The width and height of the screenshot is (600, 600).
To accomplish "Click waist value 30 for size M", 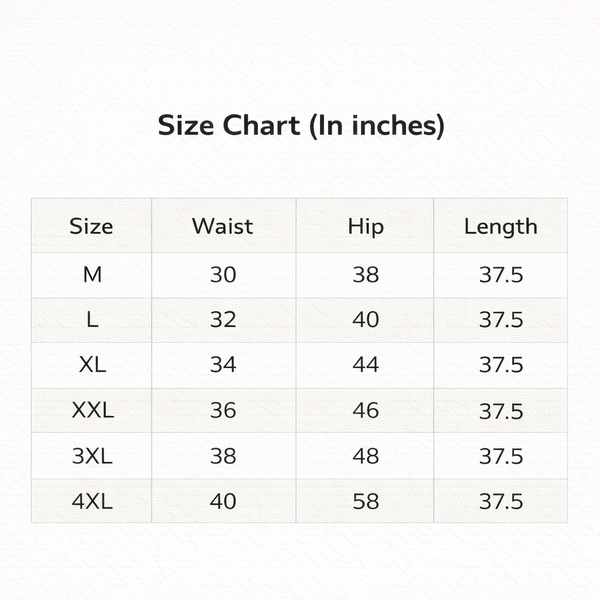I will click(223, 275).
